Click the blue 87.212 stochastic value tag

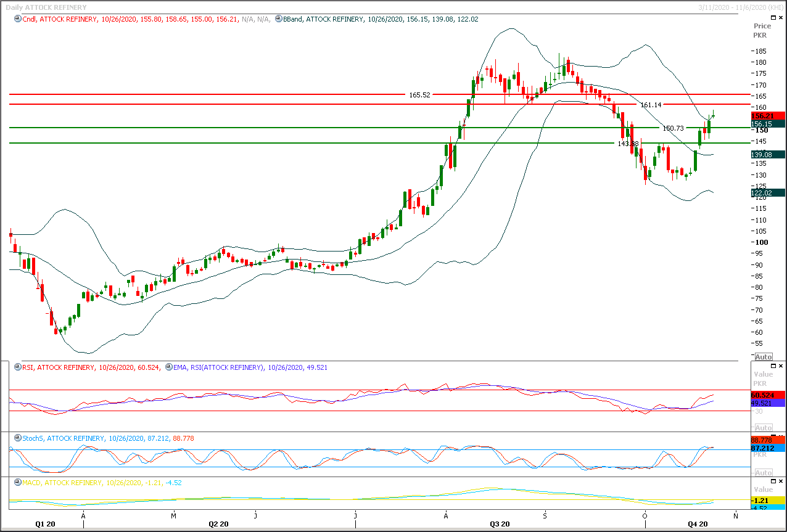click(768, 448)
